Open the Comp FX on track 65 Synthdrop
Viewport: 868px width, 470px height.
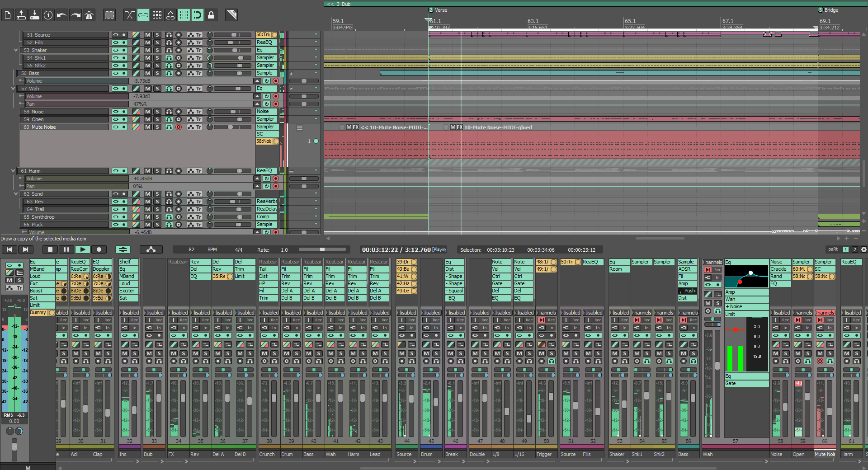point(266,217)
